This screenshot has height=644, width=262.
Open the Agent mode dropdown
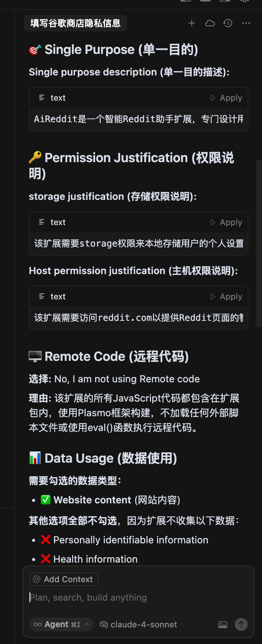[61, 624]
